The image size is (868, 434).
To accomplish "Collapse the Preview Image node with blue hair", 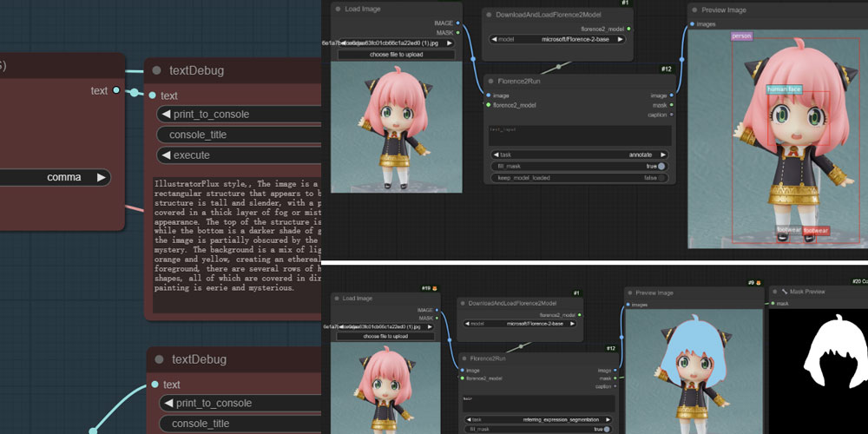I will point(630,293).
